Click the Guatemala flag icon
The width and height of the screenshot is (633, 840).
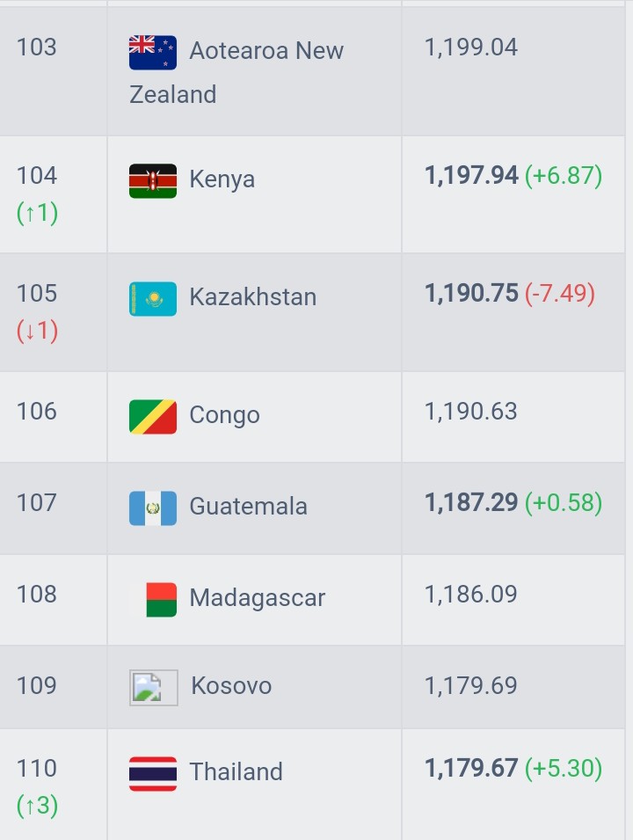153,508
